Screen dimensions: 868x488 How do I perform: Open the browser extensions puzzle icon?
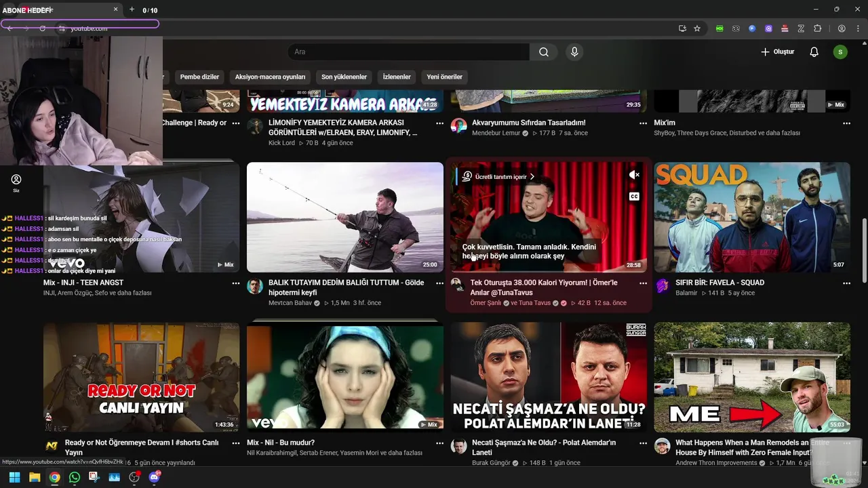817,28
